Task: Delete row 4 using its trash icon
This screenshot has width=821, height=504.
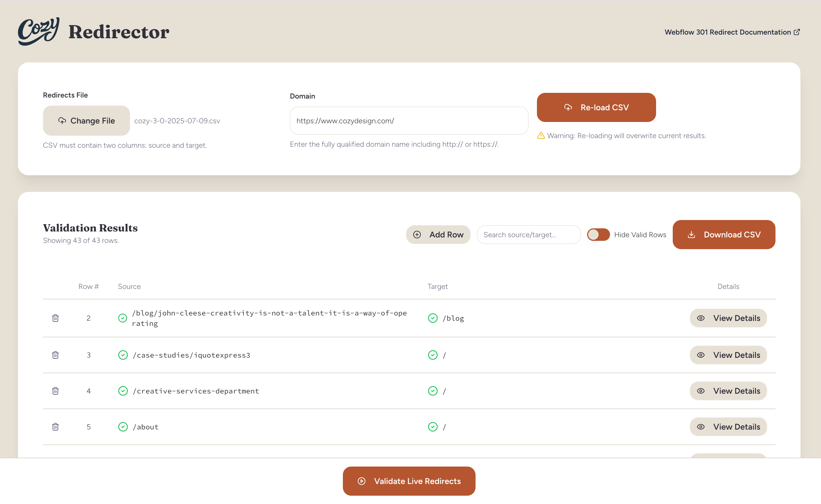Action: 55,391
